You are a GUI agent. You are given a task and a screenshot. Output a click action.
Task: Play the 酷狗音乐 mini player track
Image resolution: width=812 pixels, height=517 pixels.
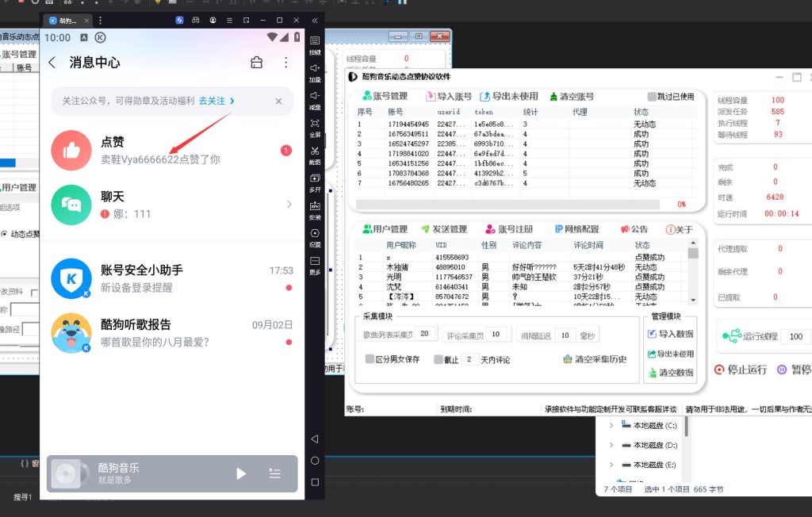point(241,473)
